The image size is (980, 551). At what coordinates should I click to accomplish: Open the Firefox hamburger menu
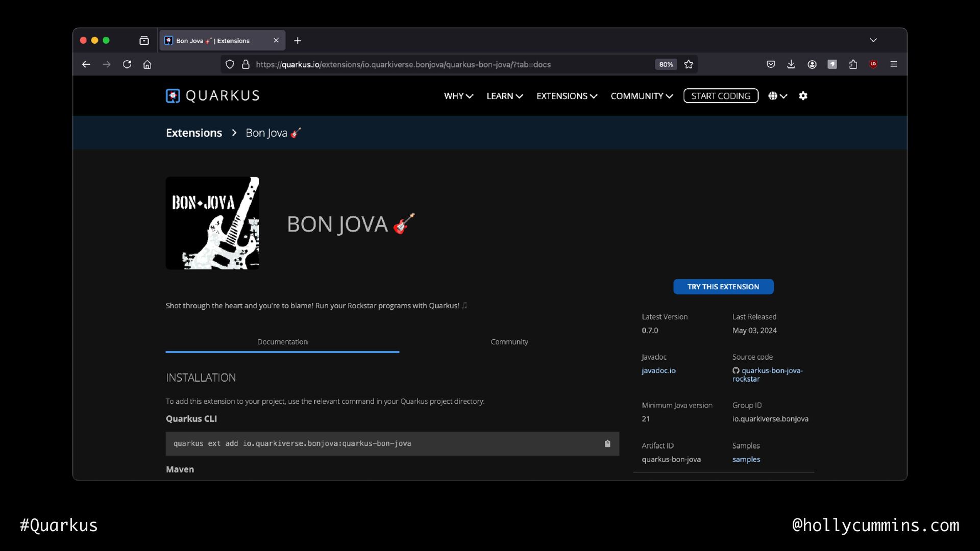click(894, 64)
